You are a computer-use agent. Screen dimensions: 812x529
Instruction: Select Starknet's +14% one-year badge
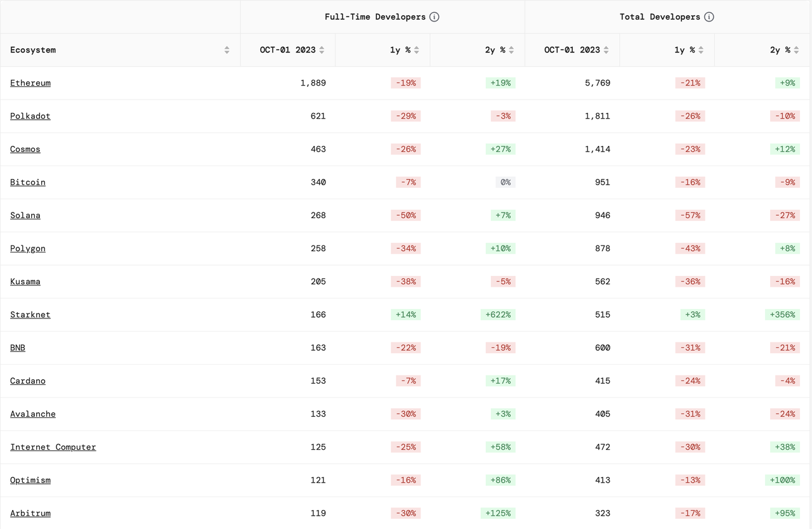(x=406, y=315)
